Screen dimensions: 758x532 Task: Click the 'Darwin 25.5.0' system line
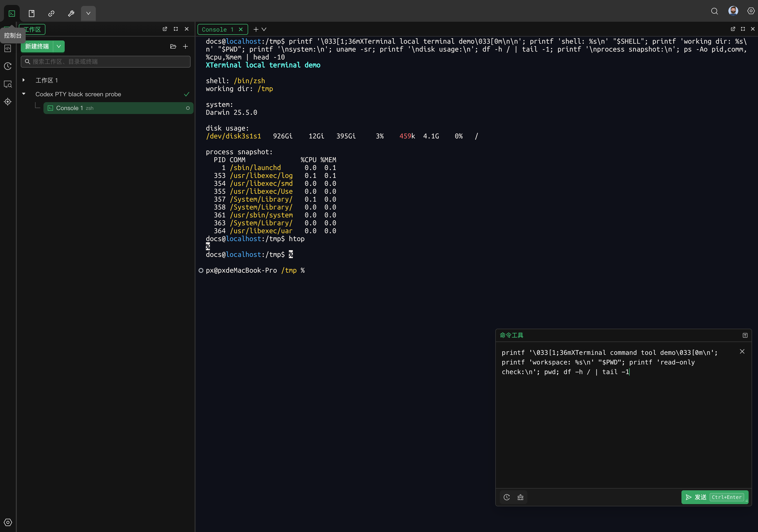(231, 113)
